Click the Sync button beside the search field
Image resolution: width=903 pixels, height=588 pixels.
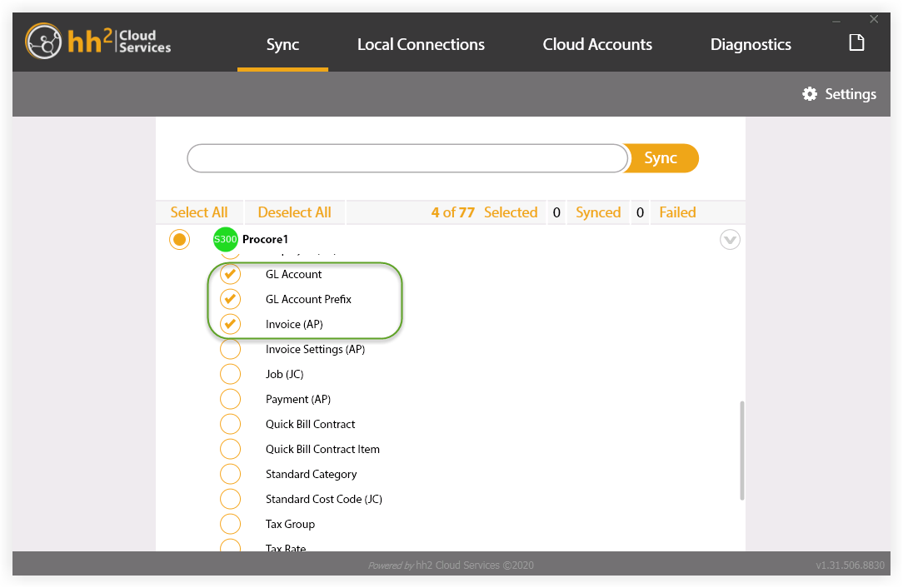[661, 158]
